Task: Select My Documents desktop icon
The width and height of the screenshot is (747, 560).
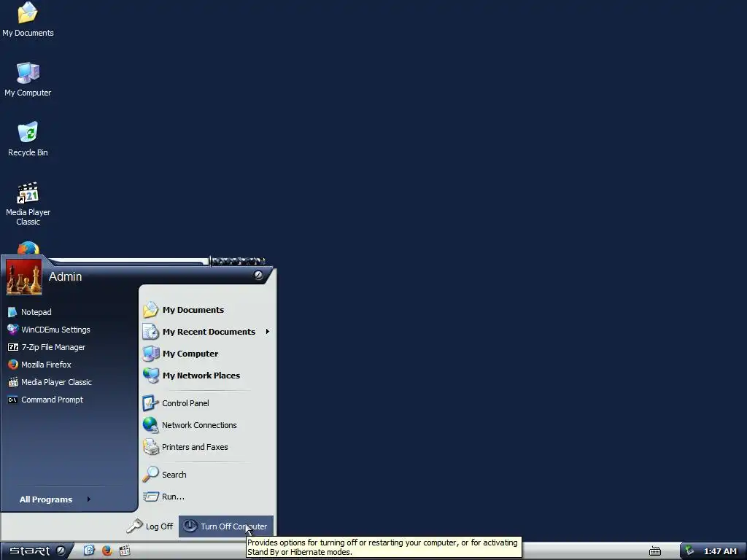Action: [28, 20]
